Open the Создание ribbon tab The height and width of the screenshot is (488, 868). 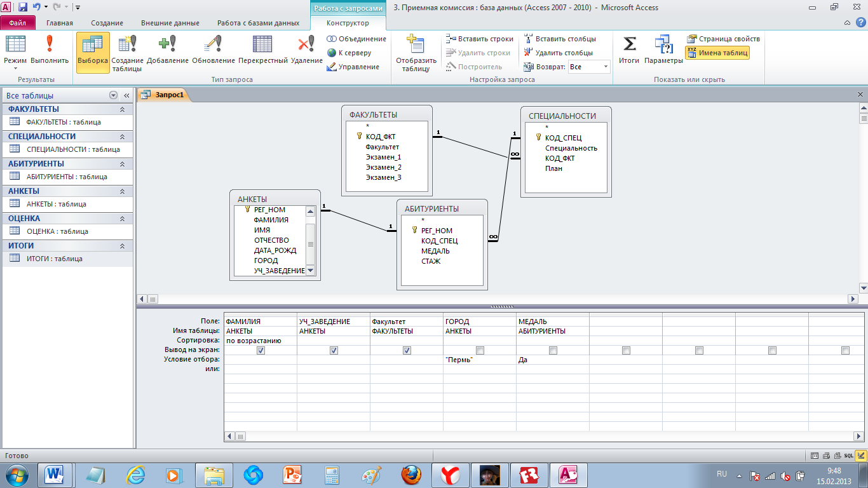[x=107, y=23]
